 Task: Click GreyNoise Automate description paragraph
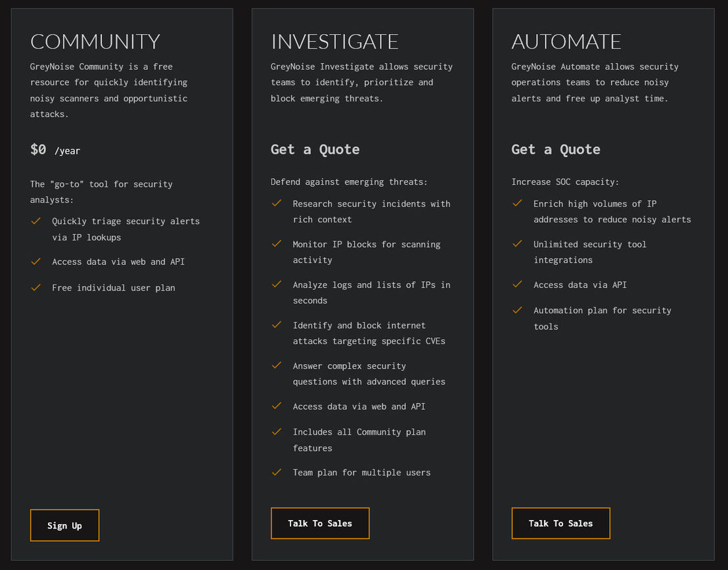tap(595, 83)
